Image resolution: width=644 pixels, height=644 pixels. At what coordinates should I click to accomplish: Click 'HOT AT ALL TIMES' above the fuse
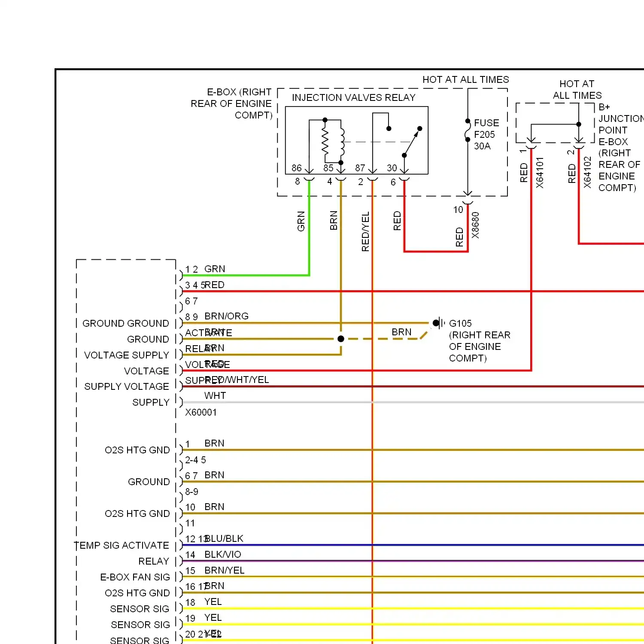pos(466,79)
